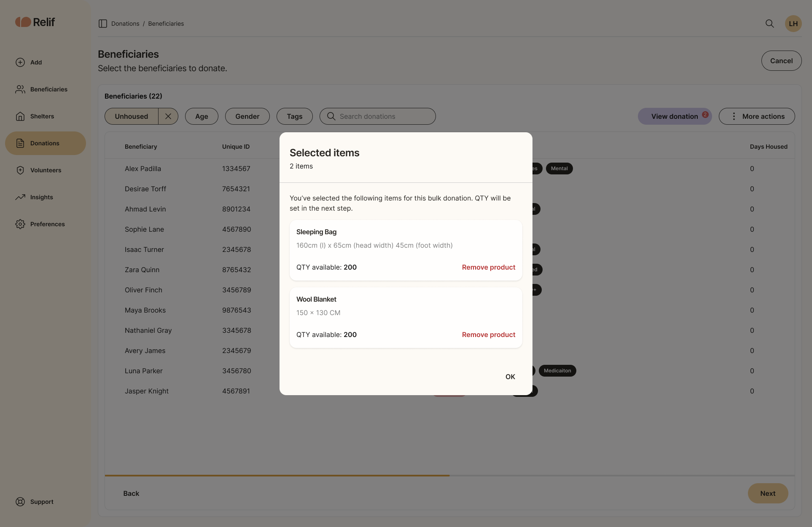Open the Gender filter dropdown
Image resolution: width=812 pixels, height=527 pixels.
coord(247,116)
